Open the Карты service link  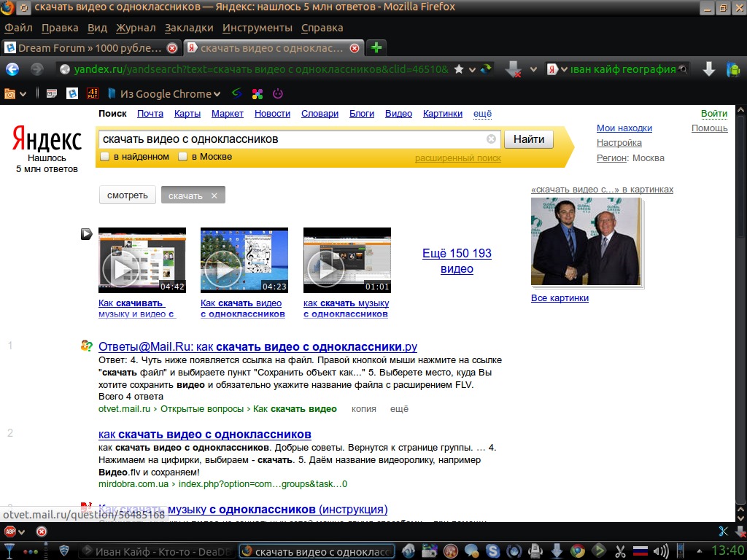[187, 113]
